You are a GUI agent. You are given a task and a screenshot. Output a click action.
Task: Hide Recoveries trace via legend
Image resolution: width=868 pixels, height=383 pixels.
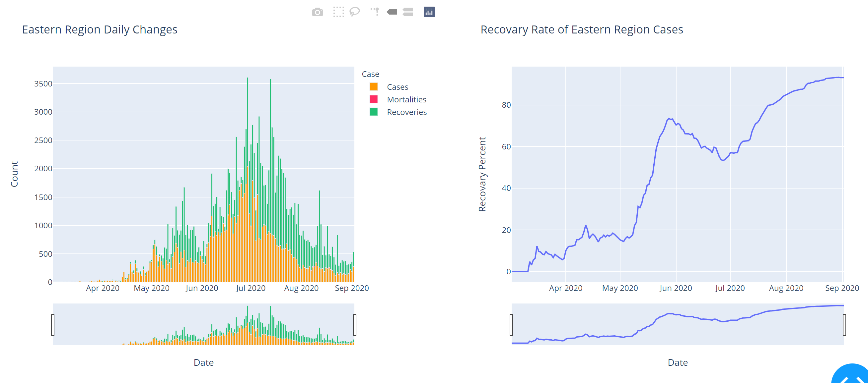pyautogui.click(x=406, y=112)
